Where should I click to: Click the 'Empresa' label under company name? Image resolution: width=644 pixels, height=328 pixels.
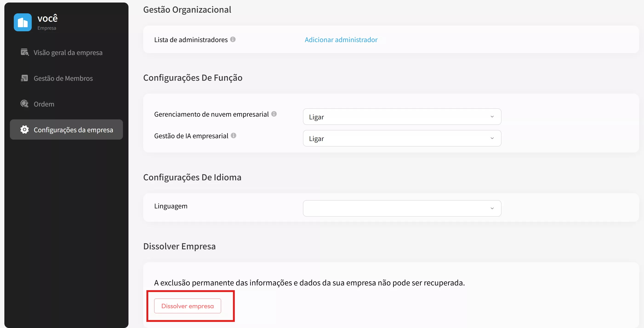(47, 28)
